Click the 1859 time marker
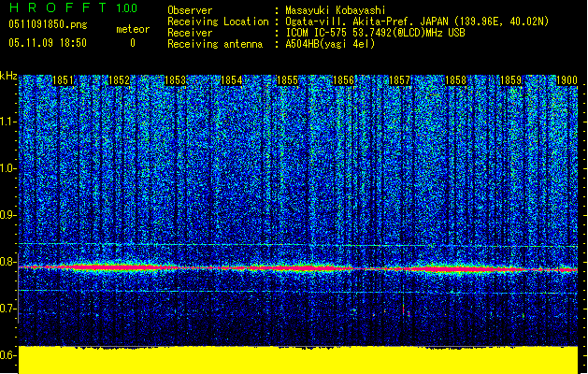Screen dimensions: 588x374 (x=511, y=80)
